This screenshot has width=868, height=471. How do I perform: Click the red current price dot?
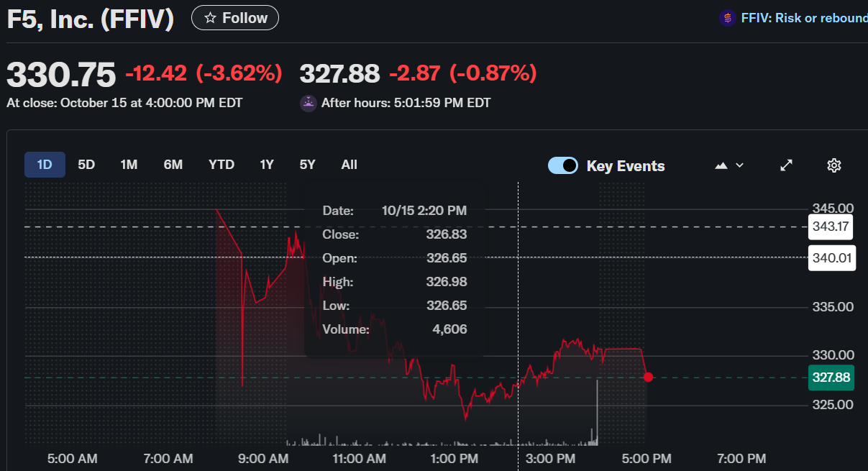point(648,377)
